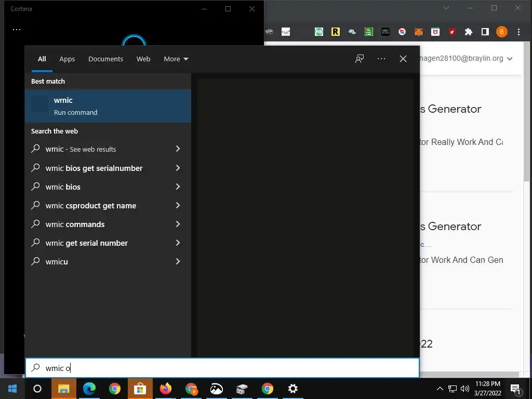532x399 pixels.
Task: Click the pink face extension icon in Chrome
Action: [x=286, y=32]
